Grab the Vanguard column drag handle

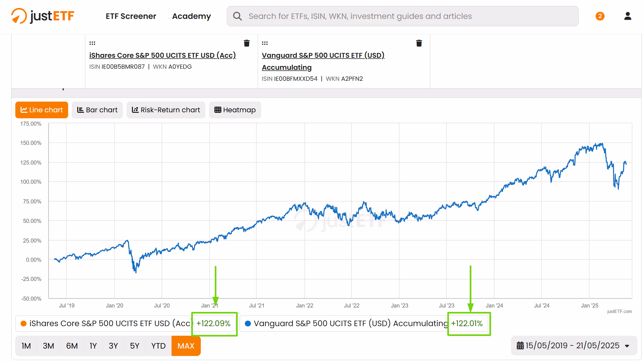pyautogui.click(x=265, y=43)
